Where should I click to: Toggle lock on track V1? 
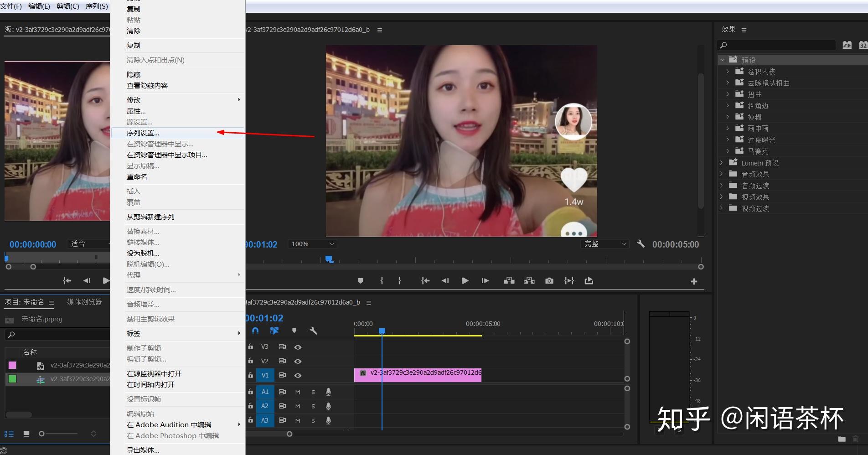coord(251,375)
